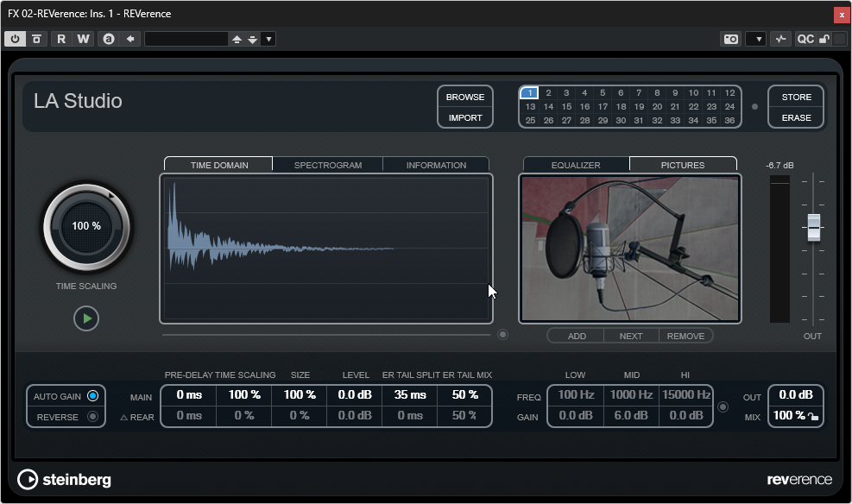Click the side-chain activate icon
This screenshot has height=504, width=852.
781,39
